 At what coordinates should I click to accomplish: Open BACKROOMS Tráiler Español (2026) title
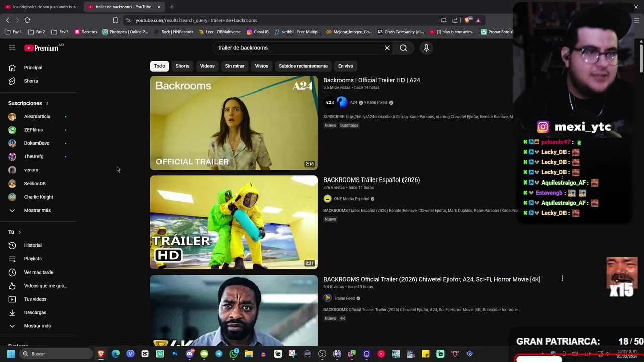pos(371,180)
